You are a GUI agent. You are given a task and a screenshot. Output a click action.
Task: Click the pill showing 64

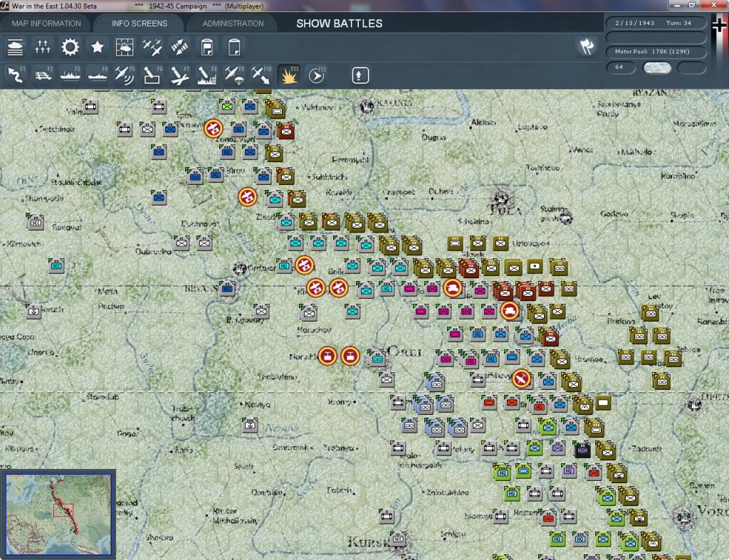pos(621,68)
